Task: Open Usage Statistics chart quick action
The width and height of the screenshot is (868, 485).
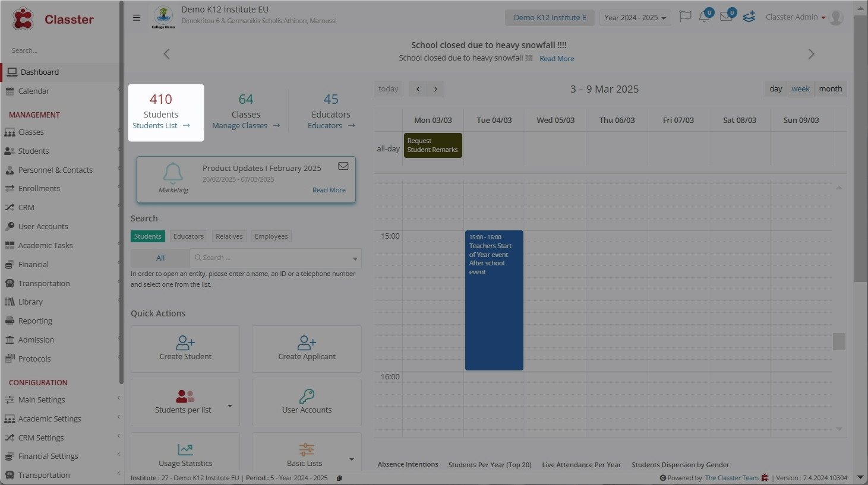Action: 185,450
